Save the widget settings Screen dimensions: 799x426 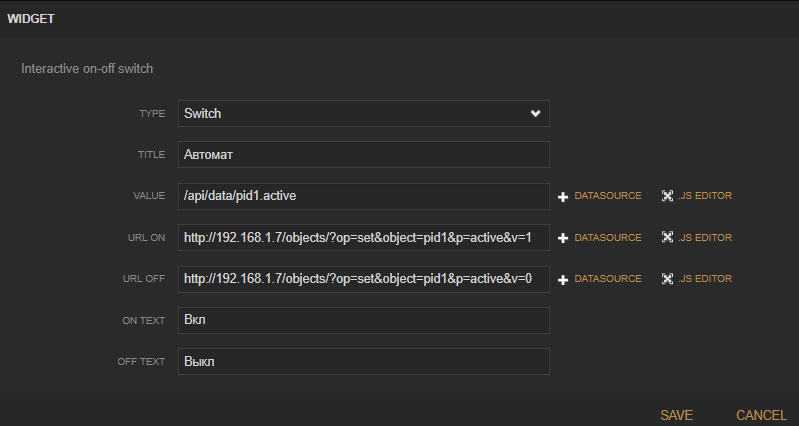676,415
